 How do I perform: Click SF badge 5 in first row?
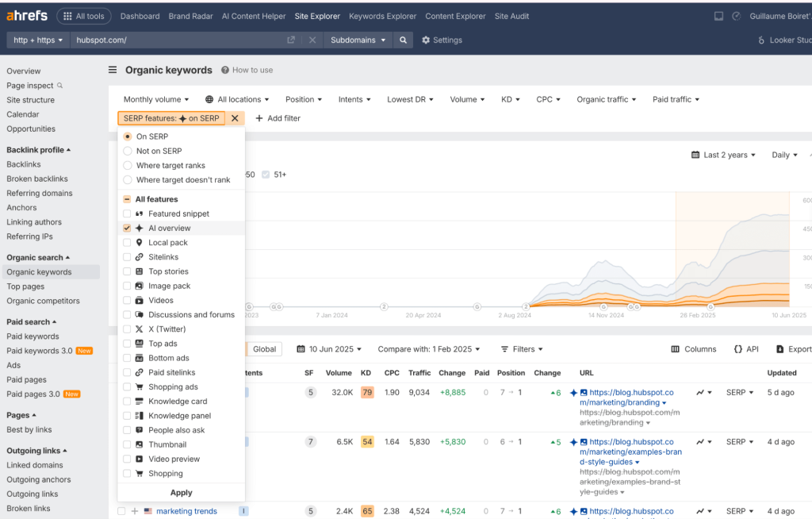coord(310,393)
